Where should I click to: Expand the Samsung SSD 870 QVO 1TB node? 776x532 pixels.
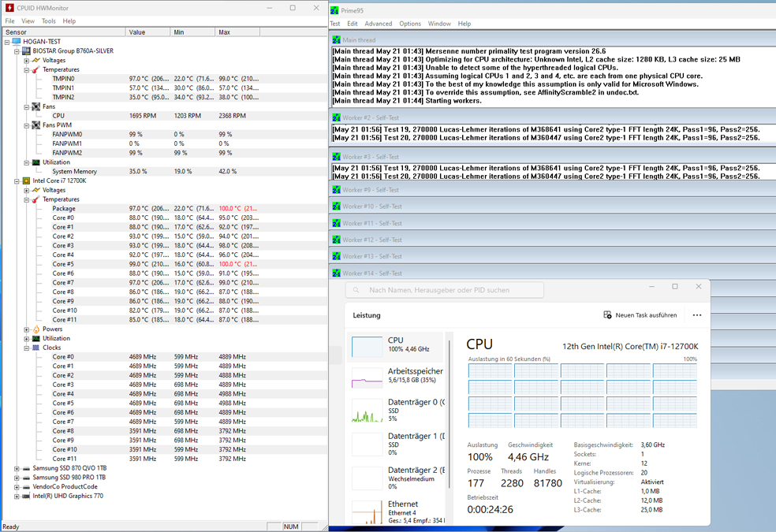pyautogui.click(x=17, y=468)
